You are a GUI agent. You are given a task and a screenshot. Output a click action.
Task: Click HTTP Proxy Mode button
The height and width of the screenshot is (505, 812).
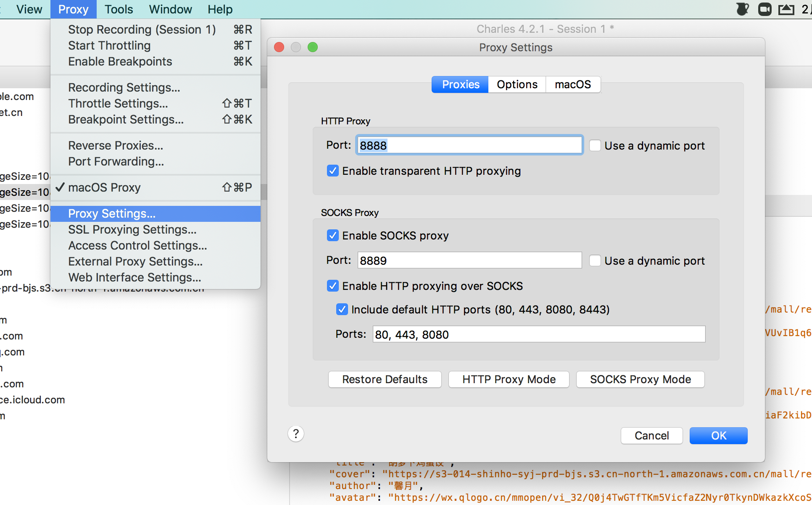tap(509, 380)
